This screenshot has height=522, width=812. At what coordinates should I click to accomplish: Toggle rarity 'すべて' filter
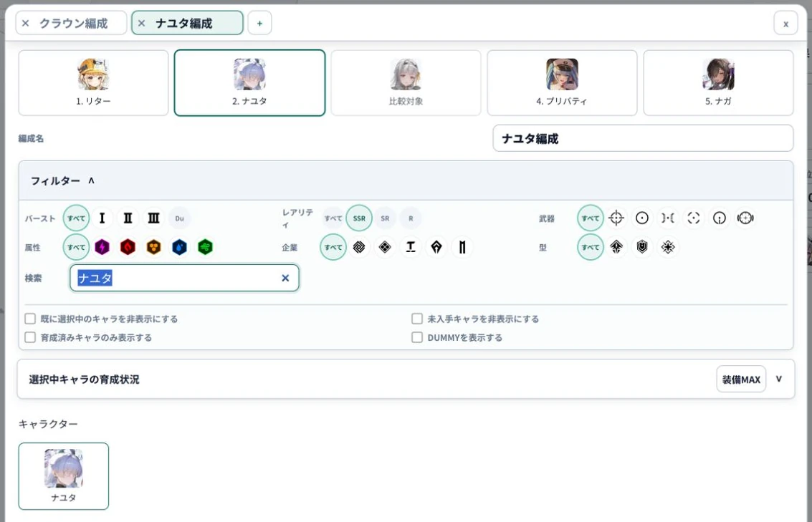(x=333, y=218)
